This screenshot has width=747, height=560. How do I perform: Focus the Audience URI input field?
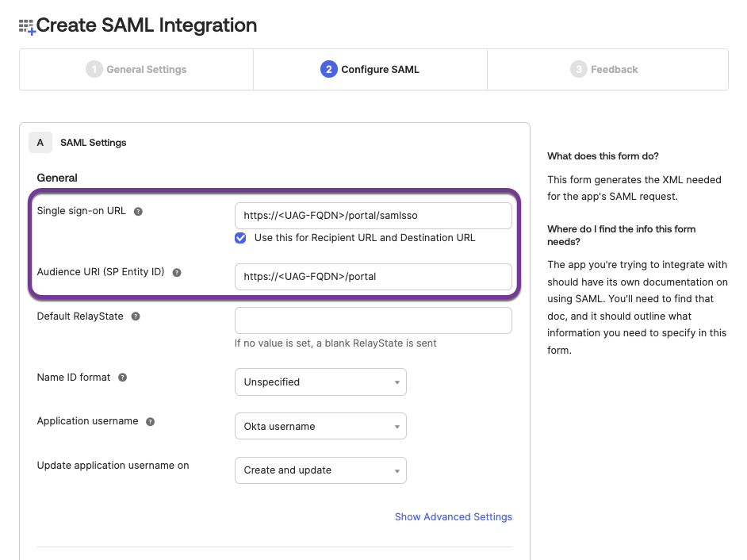(373, 277)
